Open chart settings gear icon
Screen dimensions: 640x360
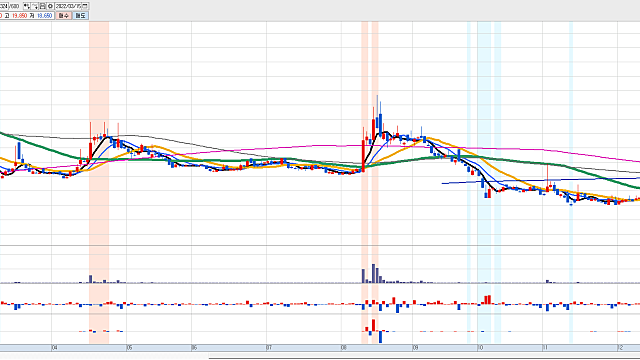coord(50,6)
